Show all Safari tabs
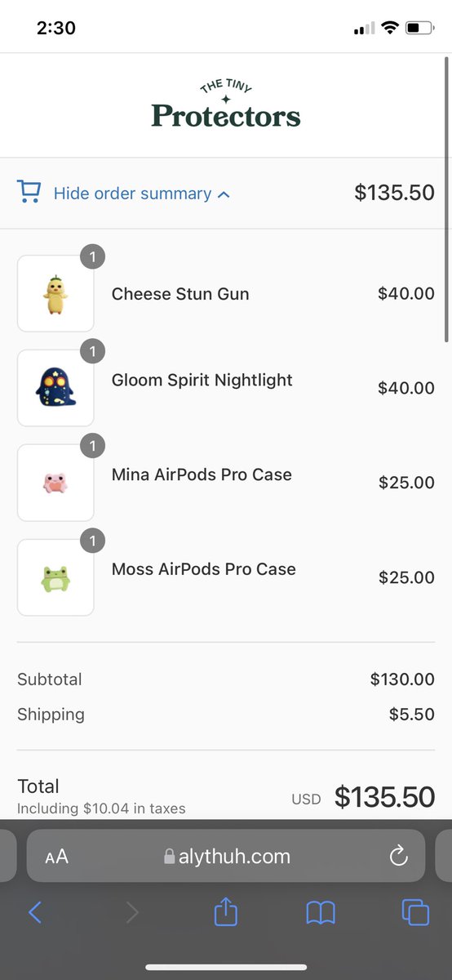452x980 pixels. (415, 912)
